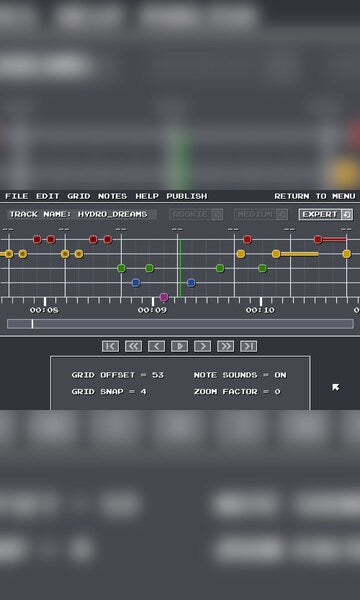
Task: Jump to track start with skip-to-beginning button
Action: pos(110,346)
